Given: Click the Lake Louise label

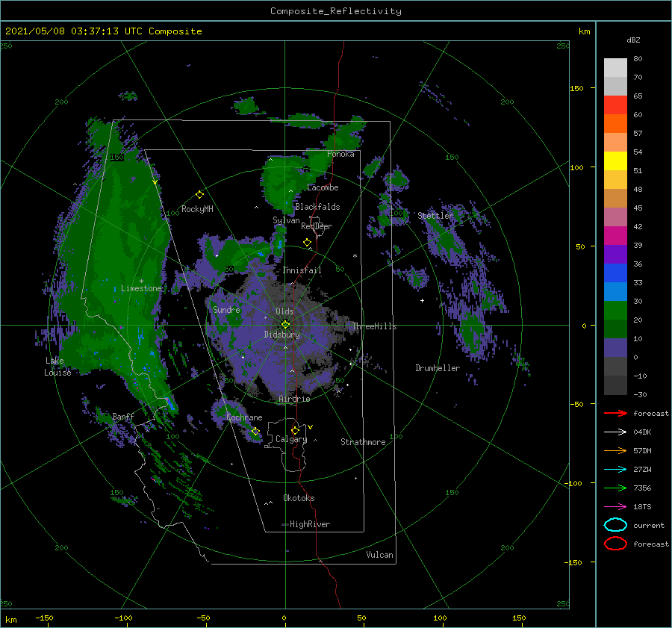Looking at the screenshot, I should (x=57, y=367).
